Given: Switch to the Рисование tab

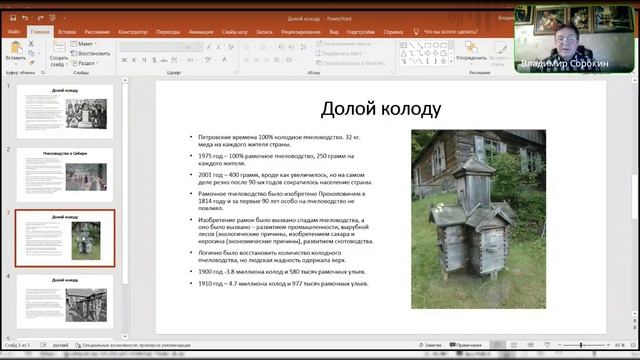Looking at the screenshot, I should click(97, 32).
